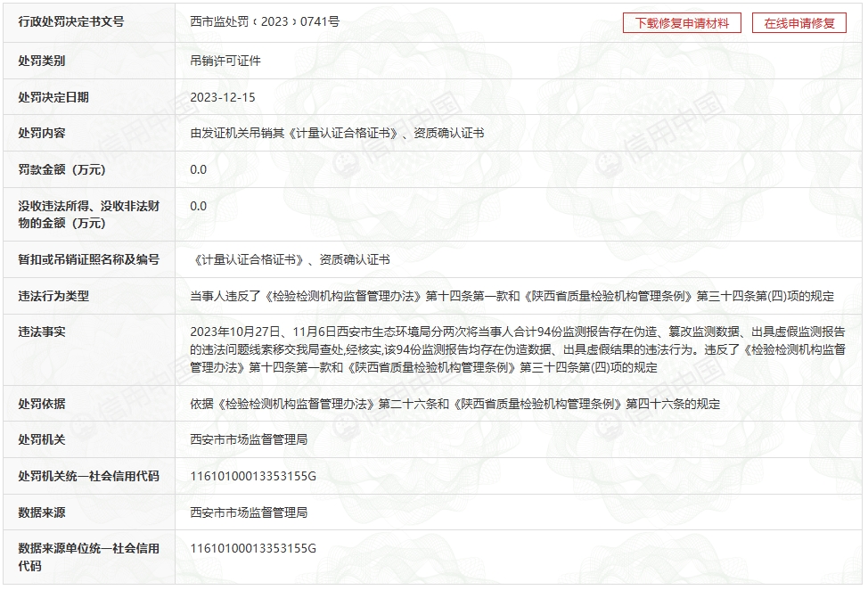Screen dimensions: 868x590
Task: Click the 处罚内容 value about 计量认证合格证书
Action: [x=337, y=133]
